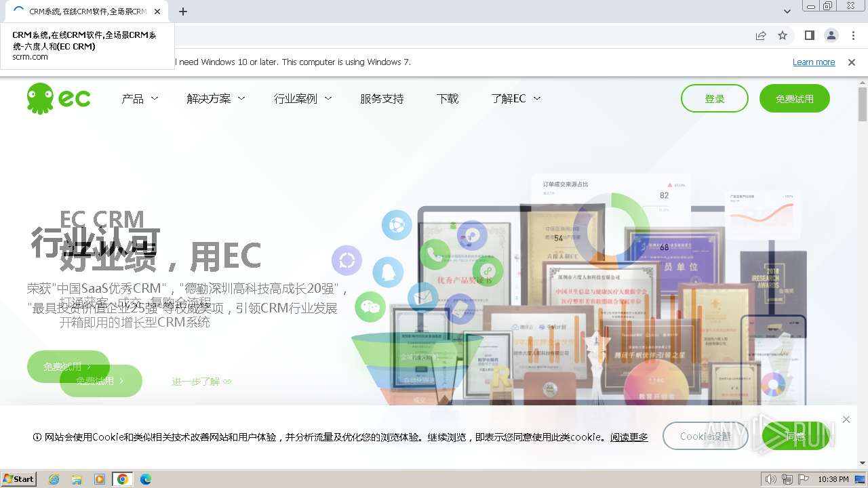Open the 服务支持 page
This screenshot has height=488, width=868.
(382, 99)
